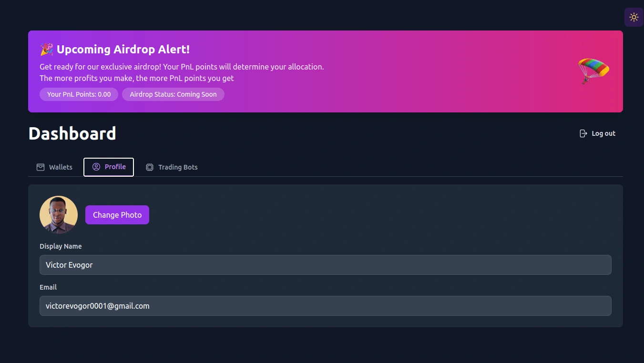Toggle the light theme sun icon
The height and width of the screenshot is (363, 644).
[x=634, y=17]
